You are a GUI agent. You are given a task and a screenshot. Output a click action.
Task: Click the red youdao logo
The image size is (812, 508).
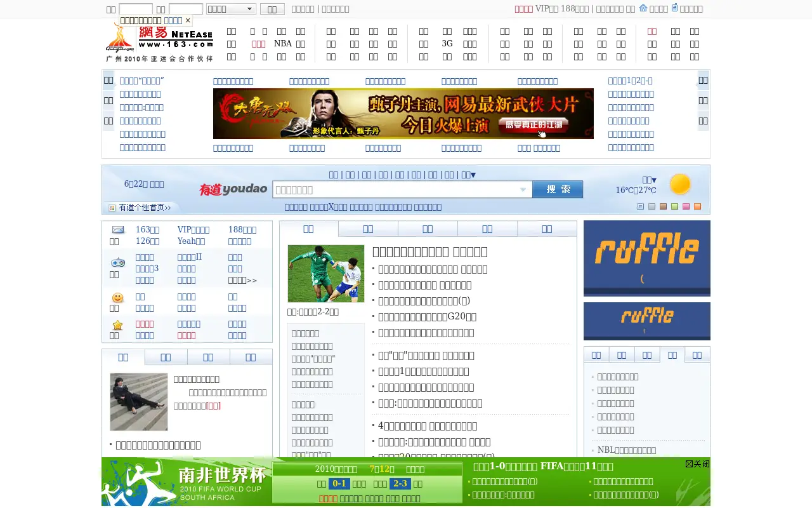tap(233, 189)
